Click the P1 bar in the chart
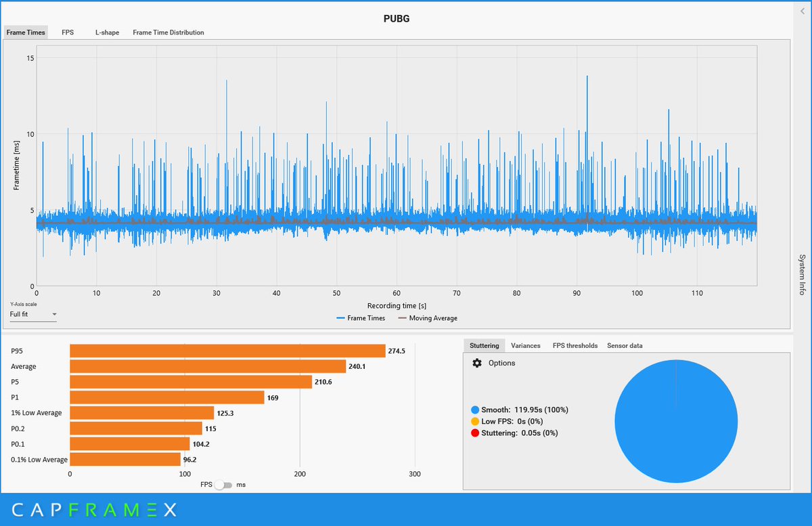 (167, 397)
